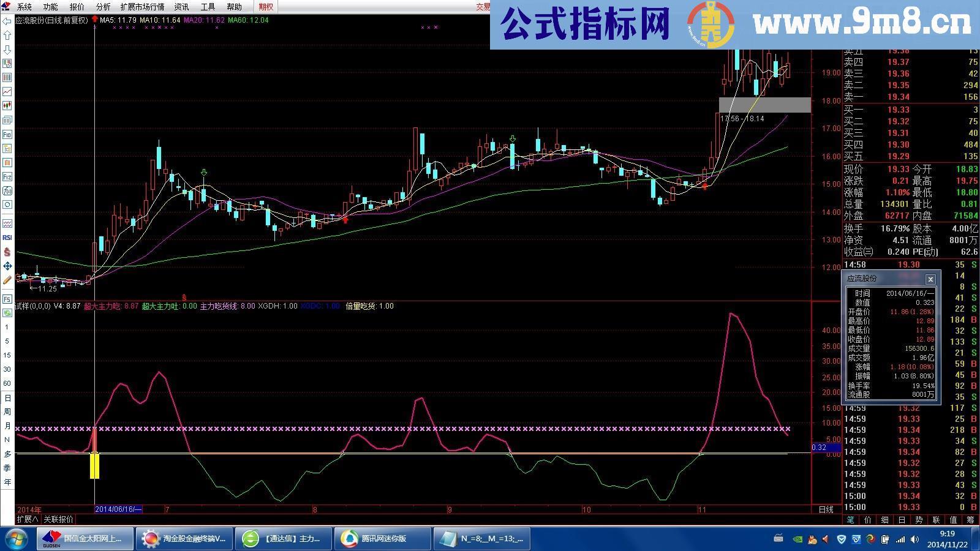The image size is (980, 551).
Task: Switch to 关联报价 tab at bottom left
Action: [57, 520]
